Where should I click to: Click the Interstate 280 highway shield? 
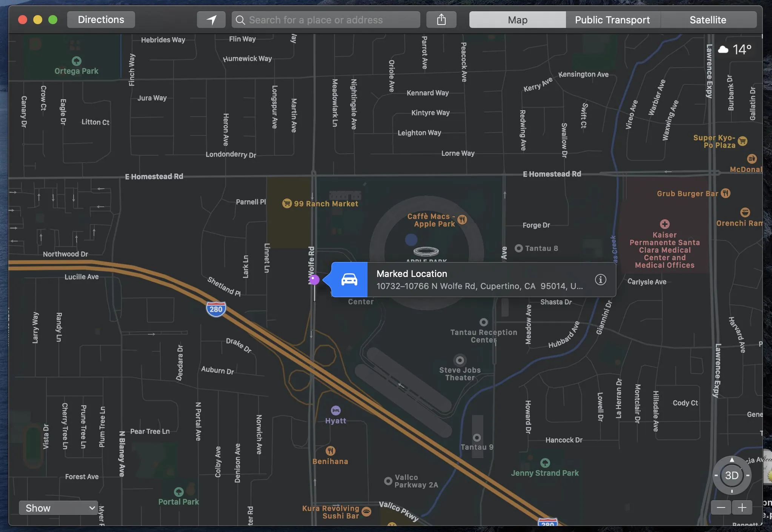[216, 309]
